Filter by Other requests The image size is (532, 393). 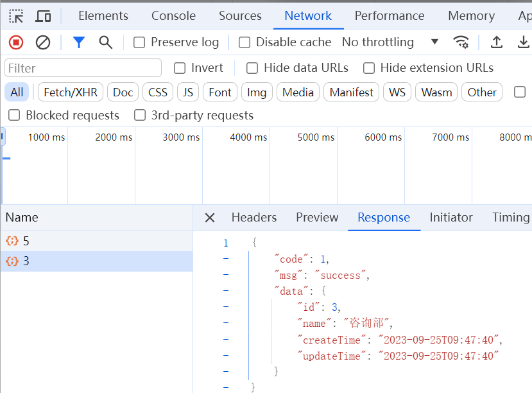482,92
